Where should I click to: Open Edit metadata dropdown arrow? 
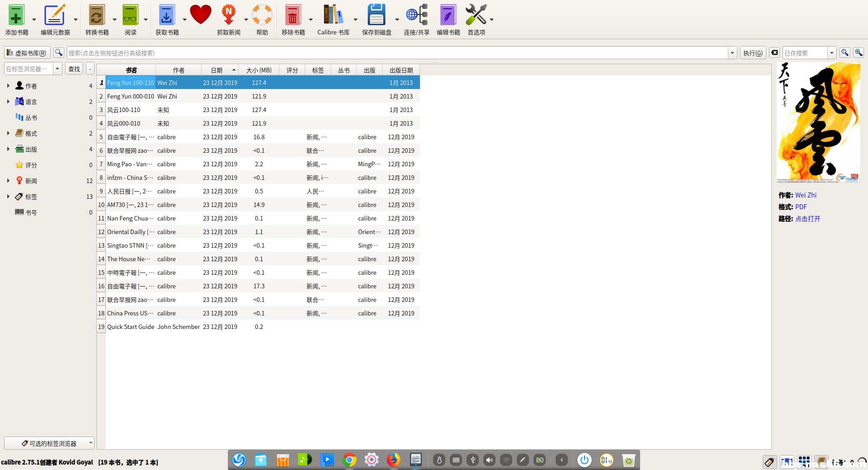[75, 19]
